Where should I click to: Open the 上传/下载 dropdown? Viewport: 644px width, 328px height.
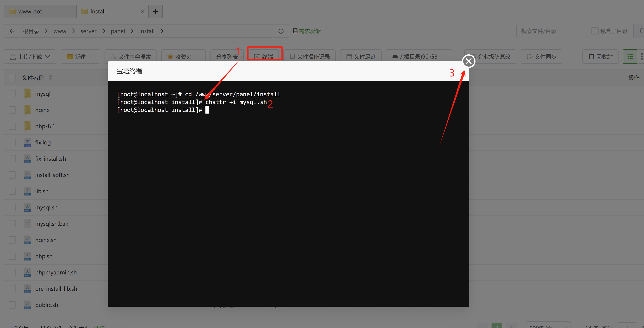pos(30,57)
